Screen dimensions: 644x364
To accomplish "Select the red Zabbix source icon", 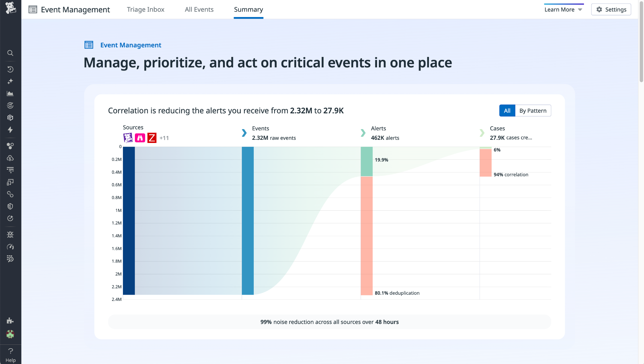I will [152, 138].
